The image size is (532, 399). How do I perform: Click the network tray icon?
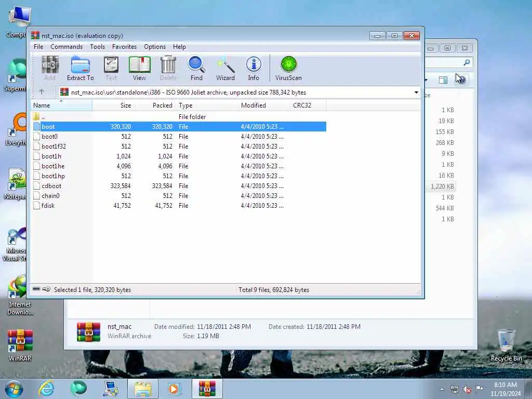click(x=454, y=390)
